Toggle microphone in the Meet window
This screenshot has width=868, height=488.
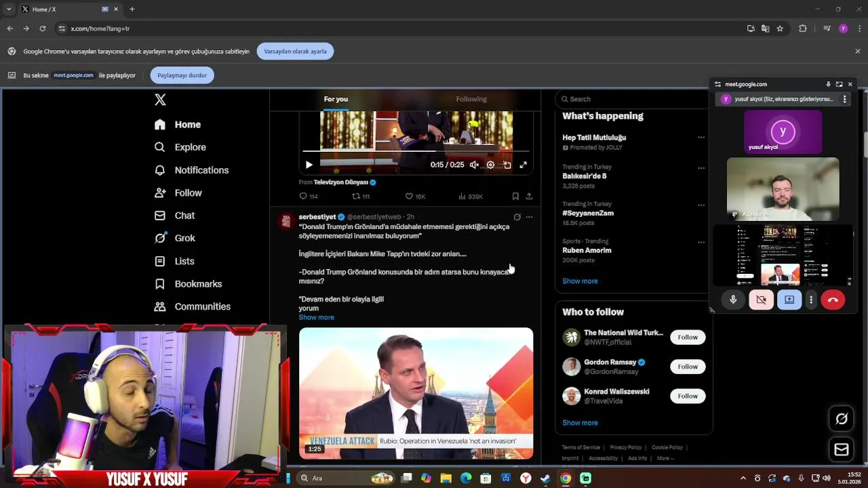[733, 300]
